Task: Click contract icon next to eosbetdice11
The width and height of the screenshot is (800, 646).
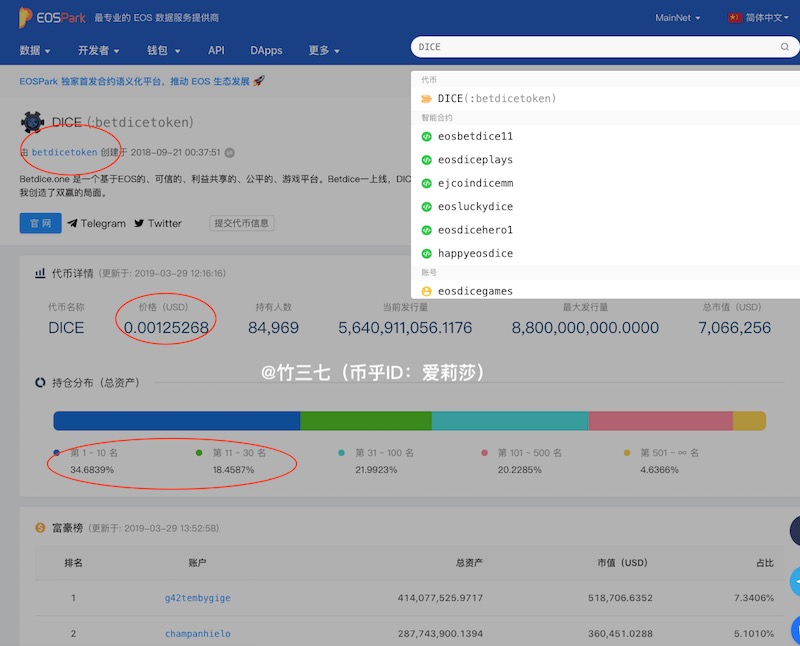Action: pos(427,136)
